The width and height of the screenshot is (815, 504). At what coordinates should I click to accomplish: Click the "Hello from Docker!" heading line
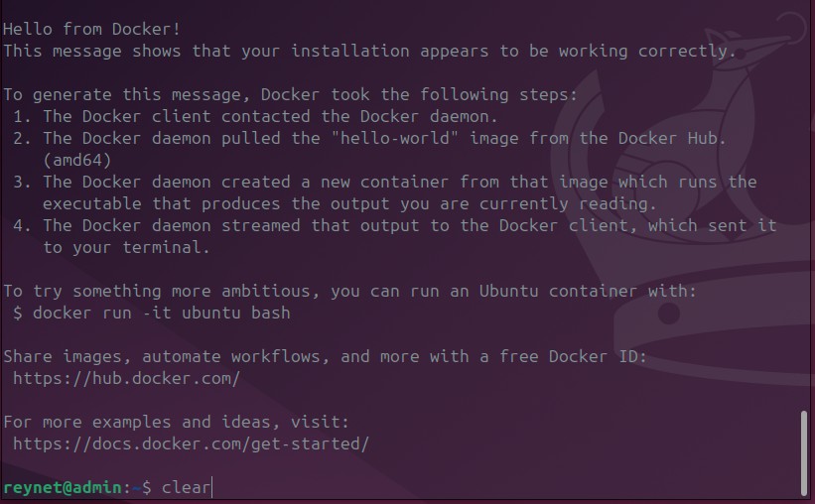click(92, 29)
